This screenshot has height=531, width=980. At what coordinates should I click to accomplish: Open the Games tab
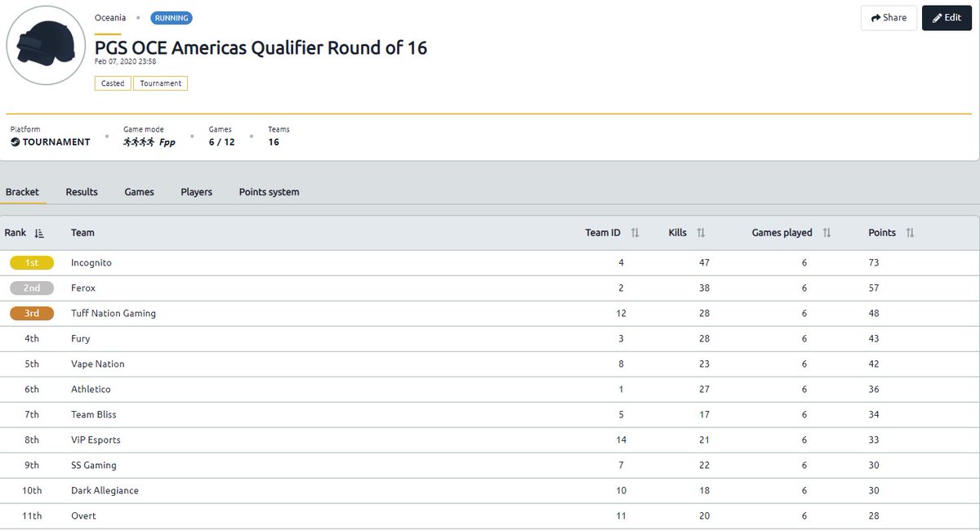pyautogui.click(x=139, y=192)
